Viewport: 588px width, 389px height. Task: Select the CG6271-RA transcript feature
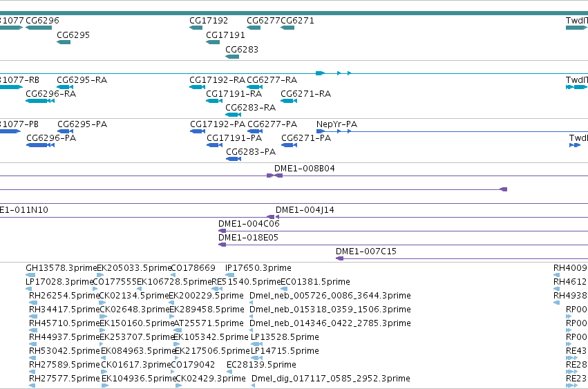click(289, 101)
